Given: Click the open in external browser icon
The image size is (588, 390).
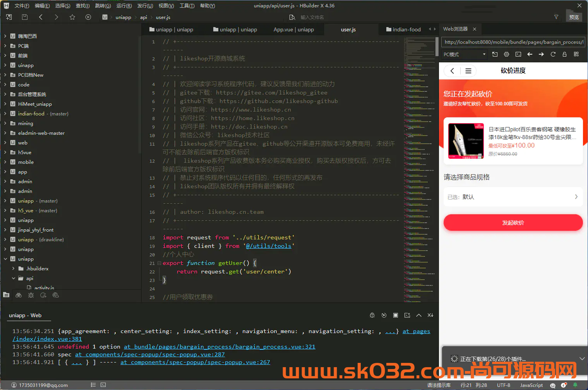Looking at the screenshot, I should 495,54.
